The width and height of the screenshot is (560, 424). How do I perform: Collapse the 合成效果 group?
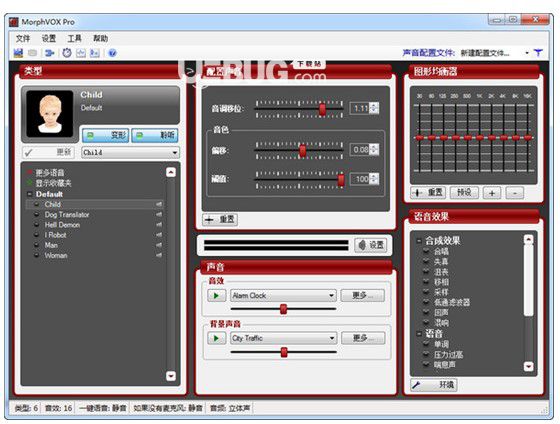419,241
